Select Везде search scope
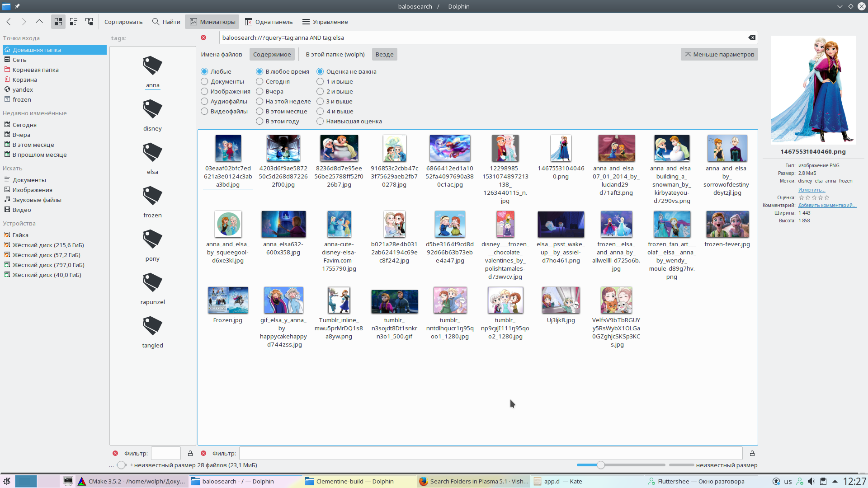 point(384,54)
